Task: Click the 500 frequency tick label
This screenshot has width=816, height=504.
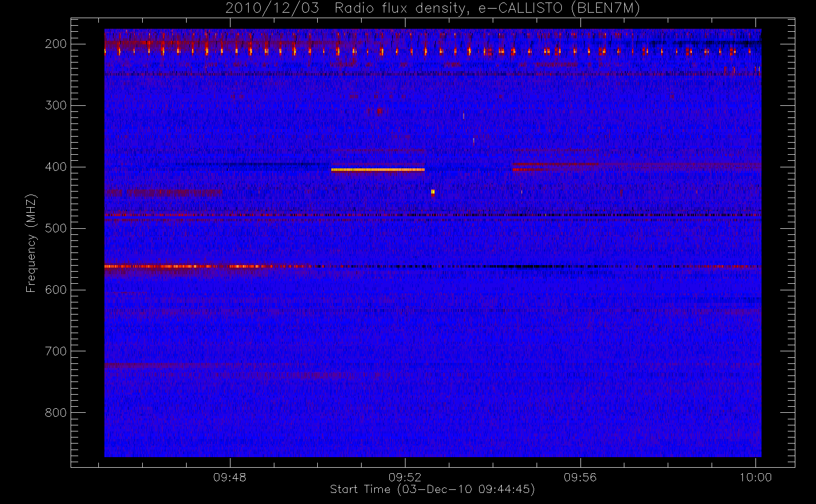Action: [56, 228]
